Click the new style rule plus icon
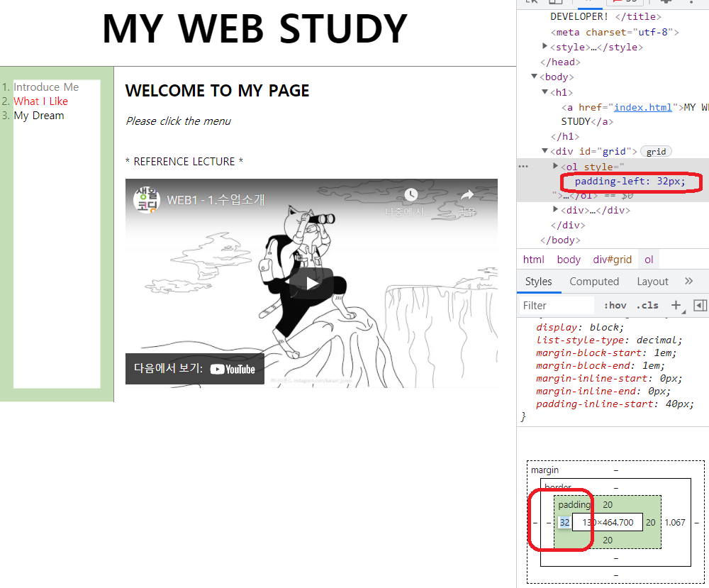This screenshot has height=588, width=709. (x=676, y=305)
